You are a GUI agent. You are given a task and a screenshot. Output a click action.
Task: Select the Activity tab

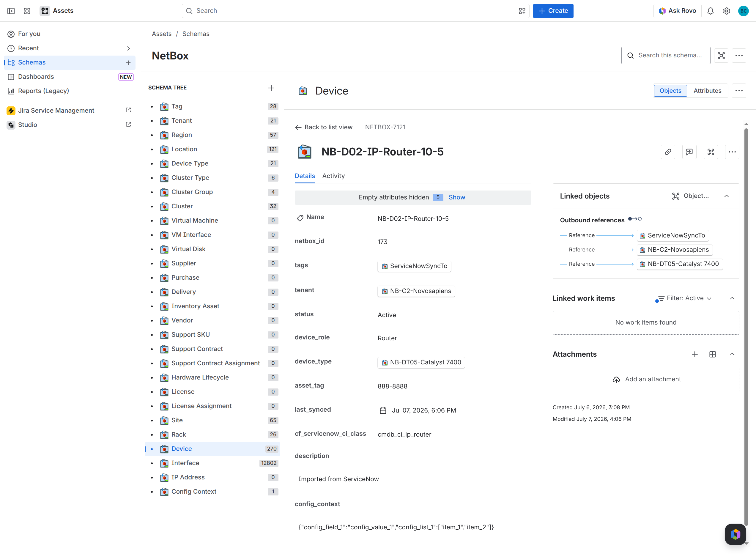point(333,176)
